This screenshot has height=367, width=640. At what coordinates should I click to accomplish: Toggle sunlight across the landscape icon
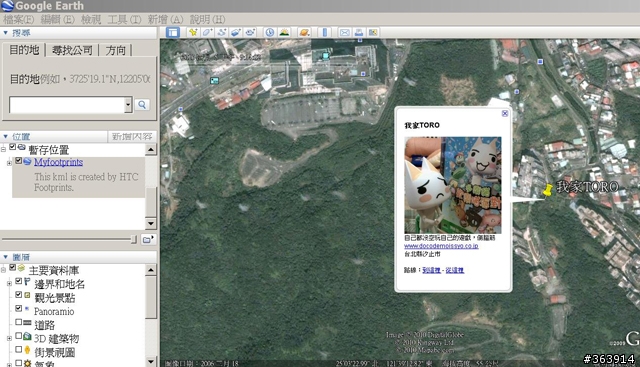(284, 32)
